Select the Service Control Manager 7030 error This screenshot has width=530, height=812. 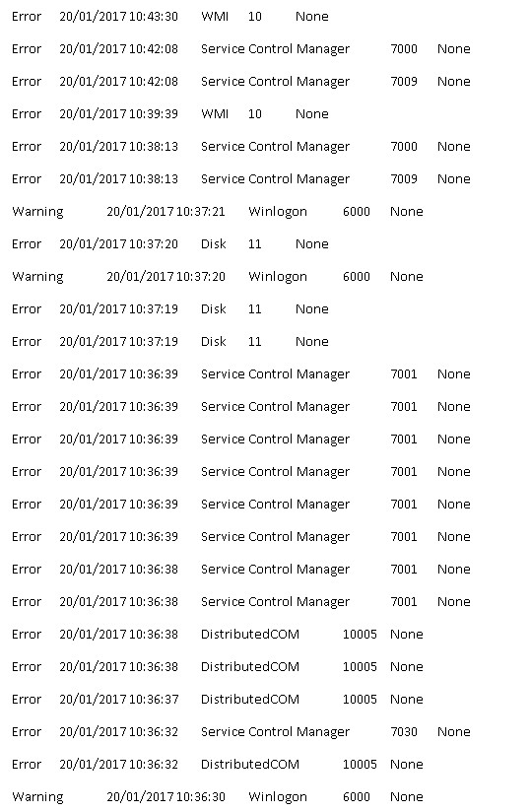pyautogui.click(x=241, y=732)
